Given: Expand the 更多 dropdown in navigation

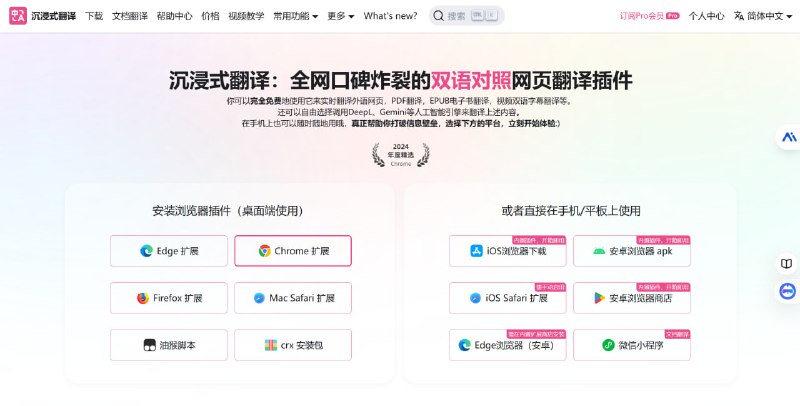Looking at the screenshot, I should point(340,16).
